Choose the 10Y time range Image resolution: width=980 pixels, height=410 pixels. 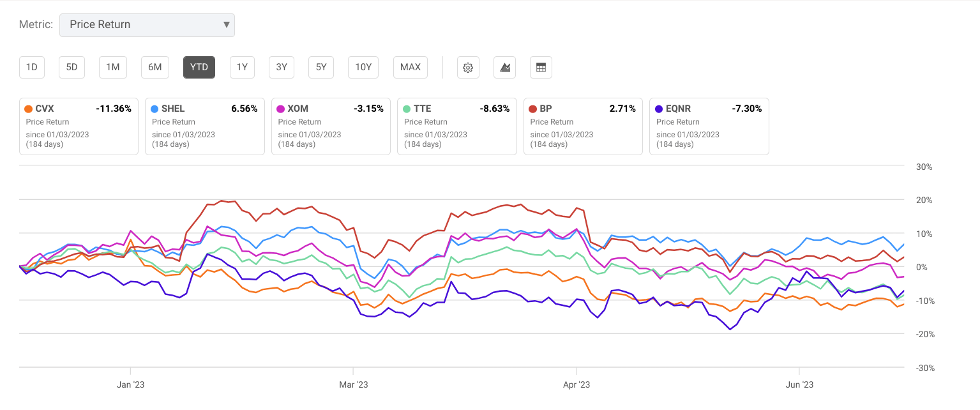[x=363, y=67]
